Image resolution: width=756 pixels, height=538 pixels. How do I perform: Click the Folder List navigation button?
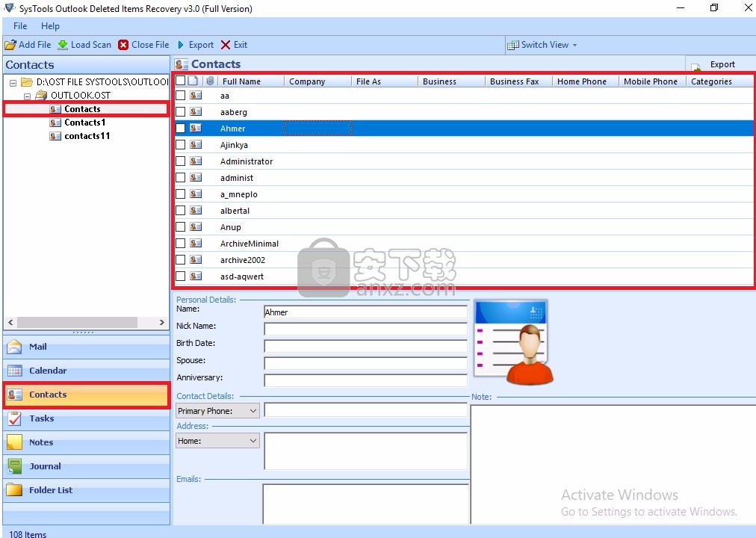[x=87, y=489]
